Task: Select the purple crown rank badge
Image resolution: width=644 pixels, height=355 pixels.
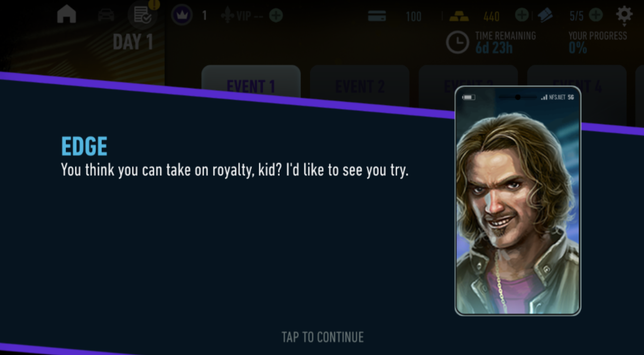Action: (x=182, y=15)
